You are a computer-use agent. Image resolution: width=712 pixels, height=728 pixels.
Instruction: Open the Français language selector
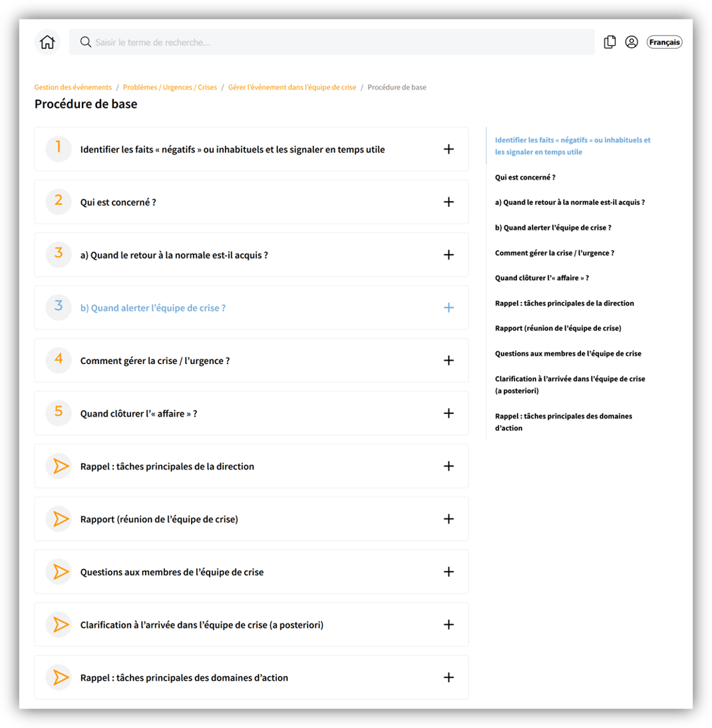pyautogui.click(x=664, y=43)
